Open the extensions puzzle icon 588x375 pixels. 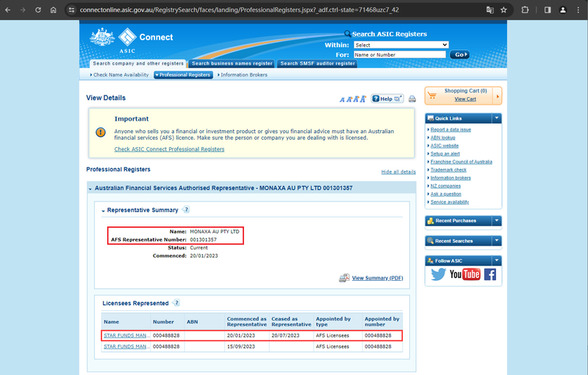[525, 10]
